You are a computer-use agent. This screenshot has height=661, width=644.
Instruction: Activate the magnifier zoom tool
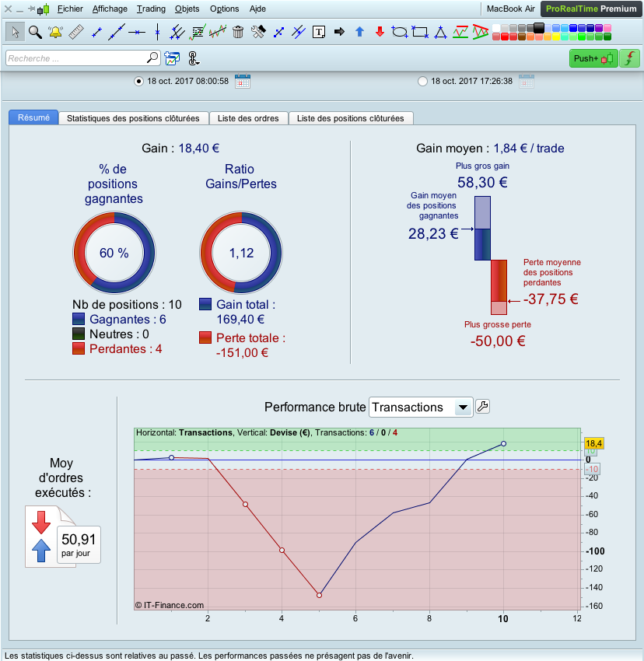[36, 32]
